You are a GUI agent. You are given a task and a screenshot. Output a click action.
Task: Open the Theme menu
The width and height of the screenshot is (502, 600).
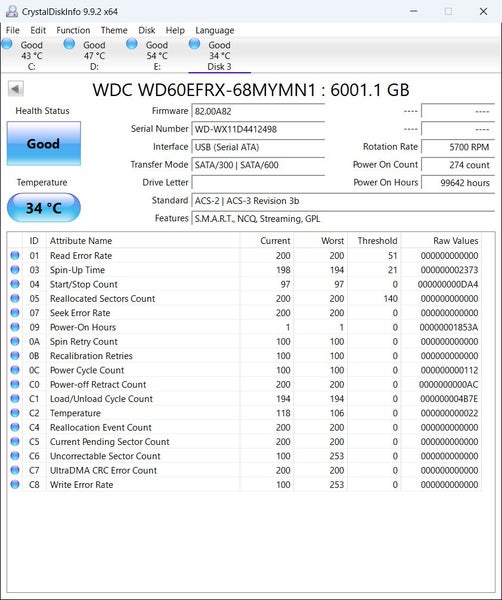point(114,30)
